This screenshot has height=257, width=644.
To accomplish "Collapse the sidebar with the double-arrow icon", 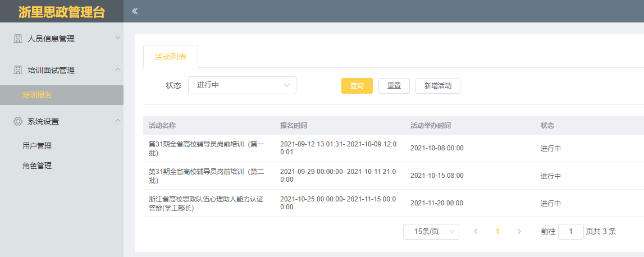I will click(x=135, y=11).
